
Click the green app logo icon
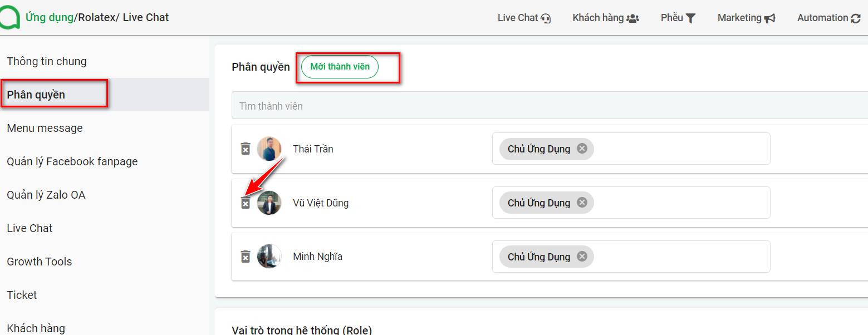click(x=9, y=17)
